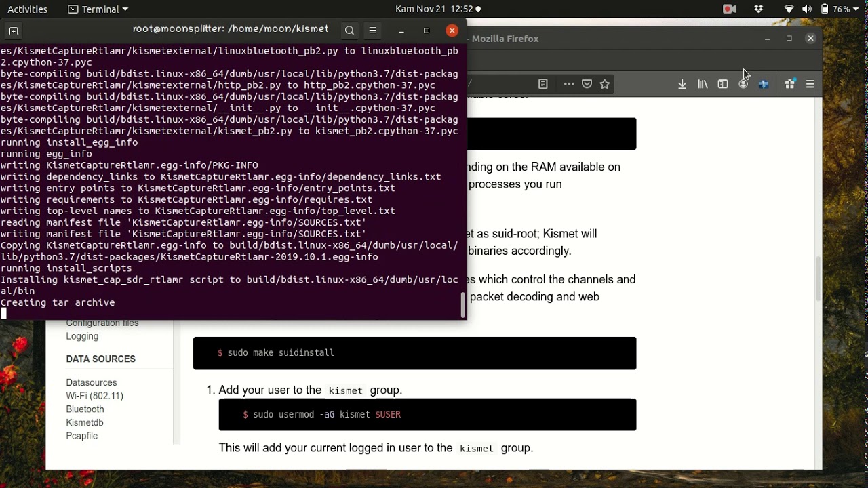
Task: Open Kismetdb docs link in sidebar
Action: click(85, 423)
